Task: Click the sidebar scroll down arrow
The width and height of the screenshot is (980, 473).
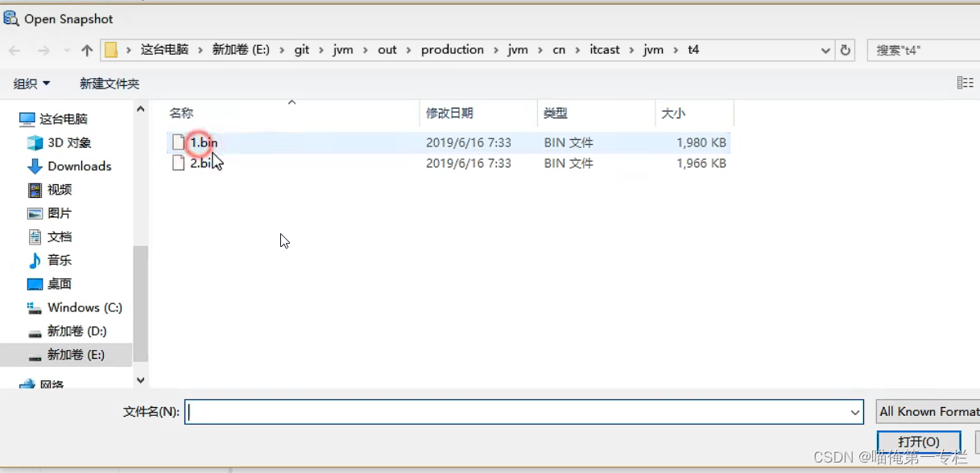Action: tap(141, 380)
